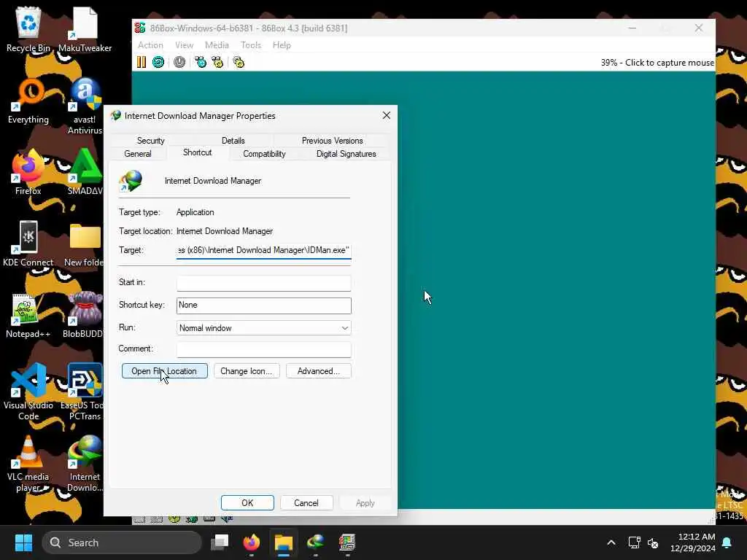Click in the Start in field

point(263,283)
